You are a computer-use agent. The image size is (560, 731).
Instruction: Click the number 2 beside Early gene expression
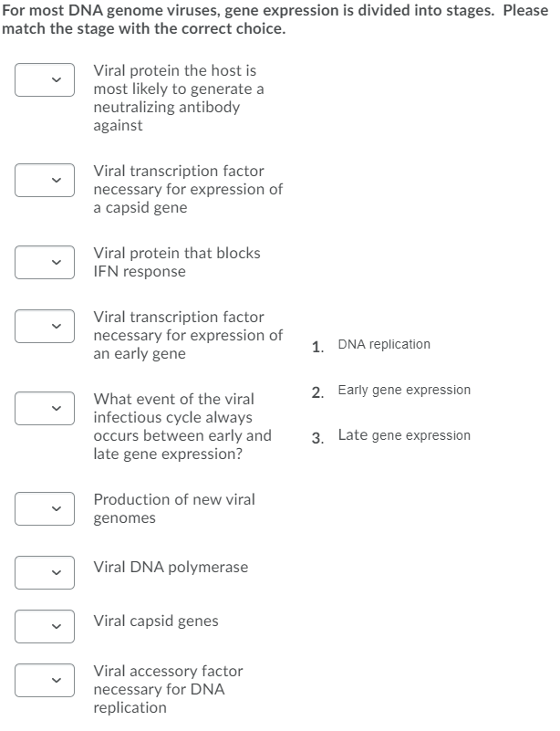(316, 392)
